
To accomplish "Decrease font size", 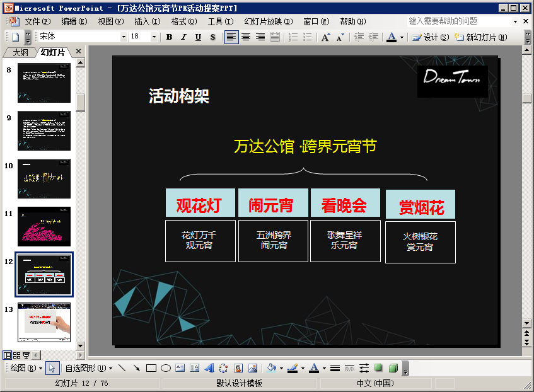I will [x=340, y=37].
